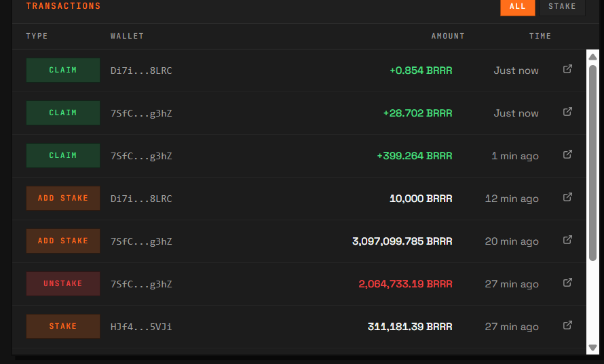Open external link for 3,097,099.785 BRRR stake
604x364 pixels.
(567, 240)
